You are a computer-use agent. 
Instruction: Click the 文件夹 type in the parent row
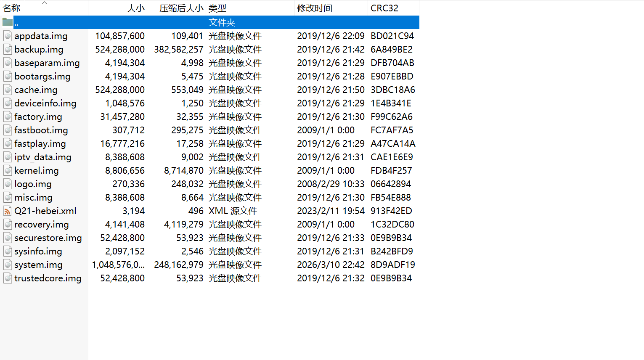222,22
